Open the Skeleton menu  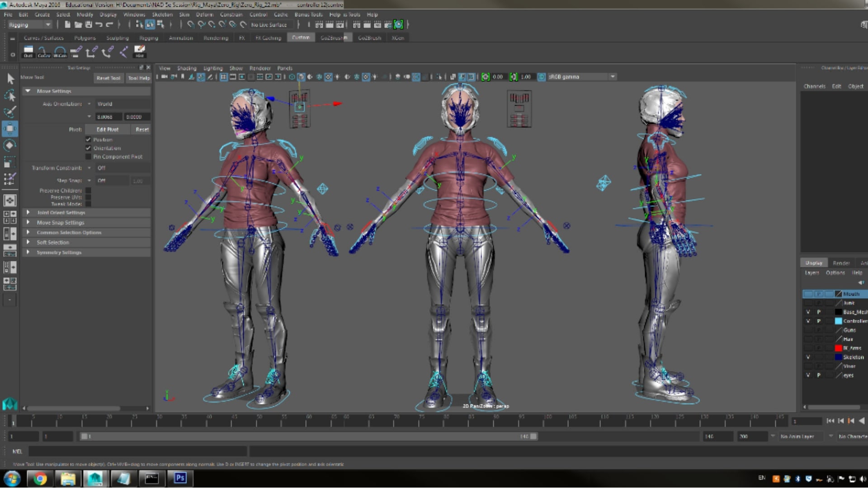click(x=162, y=14)
